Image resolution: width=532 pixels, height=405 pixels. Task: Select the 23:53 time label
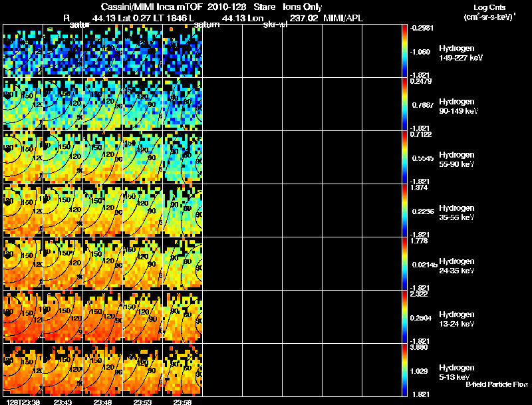coord(142,402)
